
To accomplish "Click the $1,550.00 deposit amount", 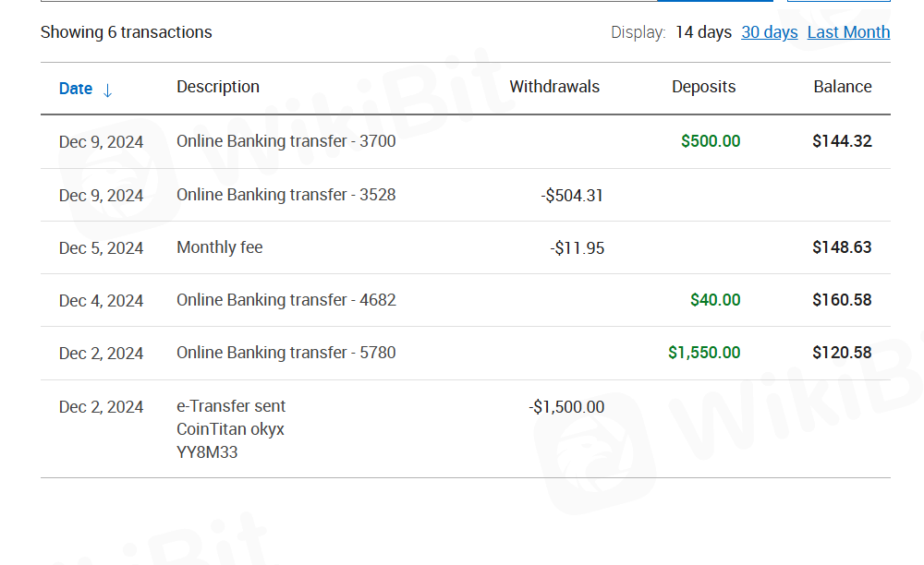I will 704,353.
